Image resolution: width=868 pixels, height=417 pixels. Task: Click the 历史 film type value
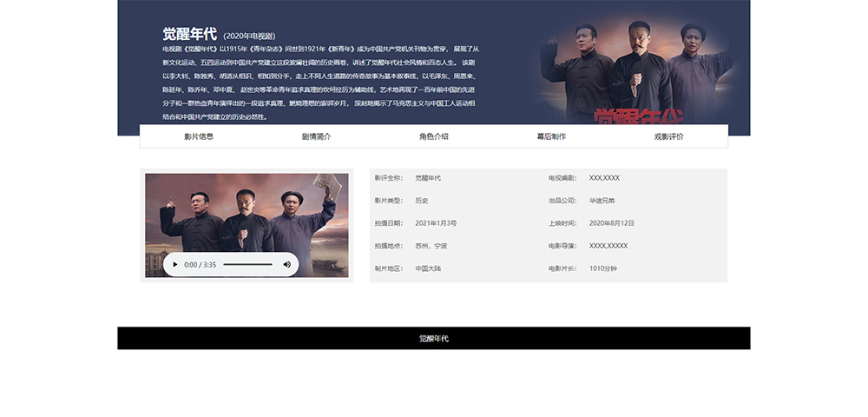tap(422, 201)
